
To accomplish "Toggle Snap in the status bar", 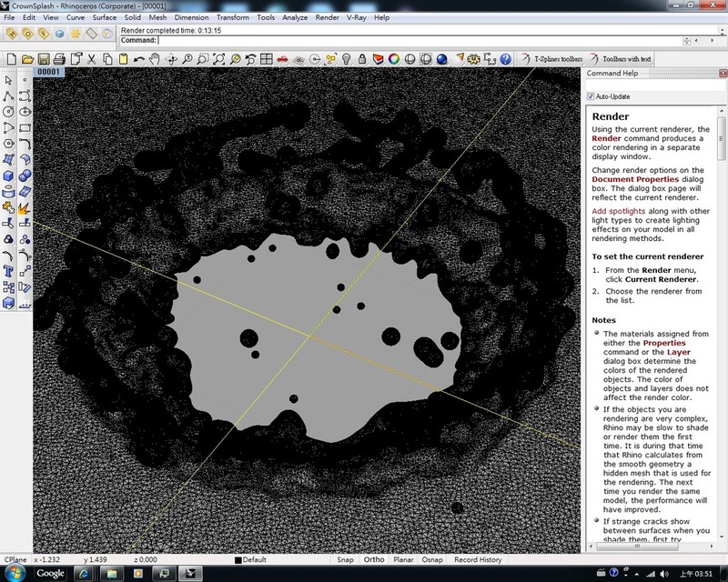I will [345, 560].
